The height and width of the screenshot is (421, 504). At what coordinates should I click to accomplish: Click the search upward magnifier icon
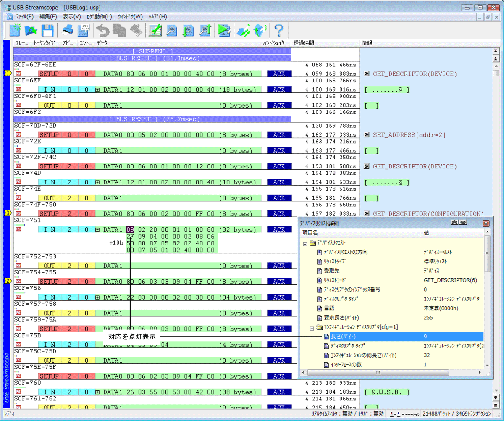tap(205, 30)
